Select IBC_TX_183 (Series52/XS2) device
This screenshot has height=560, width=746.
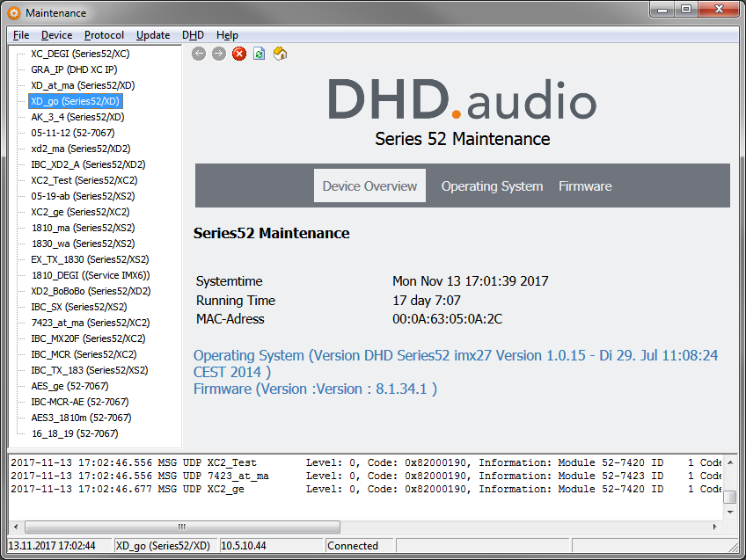click(90, 370)
